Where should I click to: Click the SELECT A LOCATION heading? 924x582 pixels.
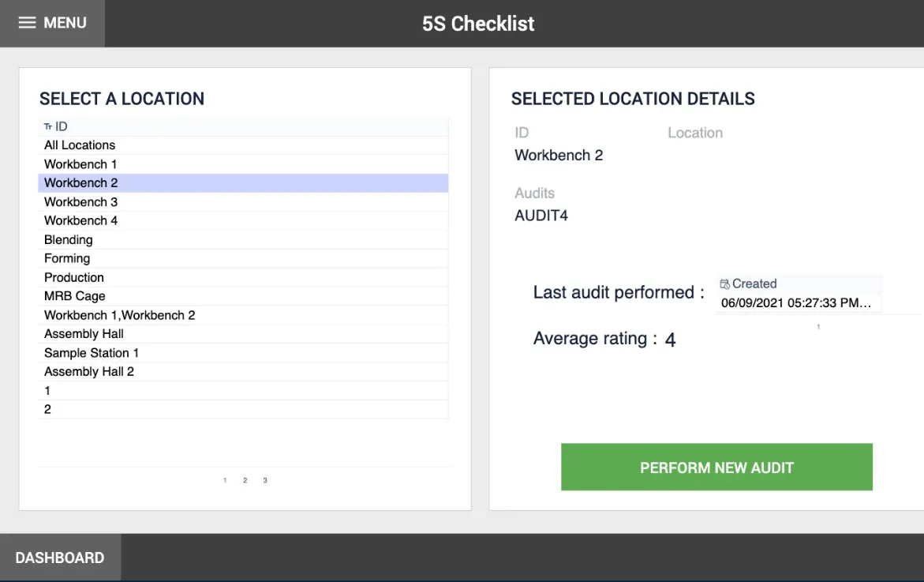122,99
